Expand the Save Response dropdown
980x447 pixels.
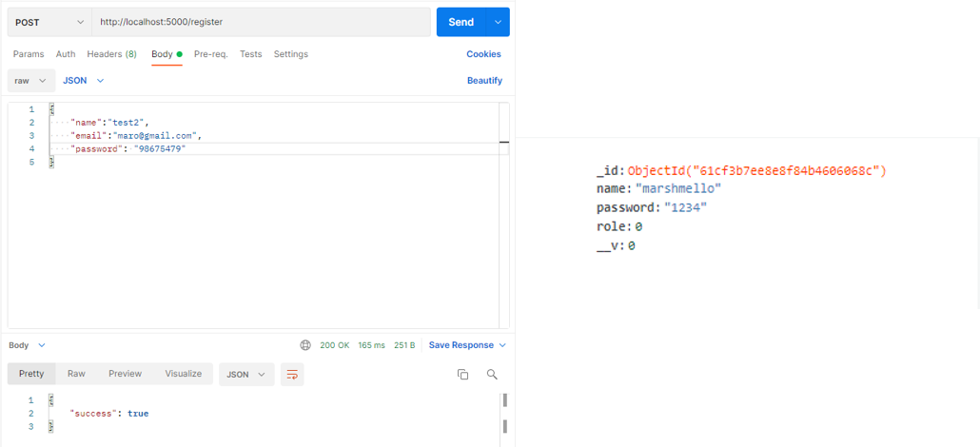(467, 345)
